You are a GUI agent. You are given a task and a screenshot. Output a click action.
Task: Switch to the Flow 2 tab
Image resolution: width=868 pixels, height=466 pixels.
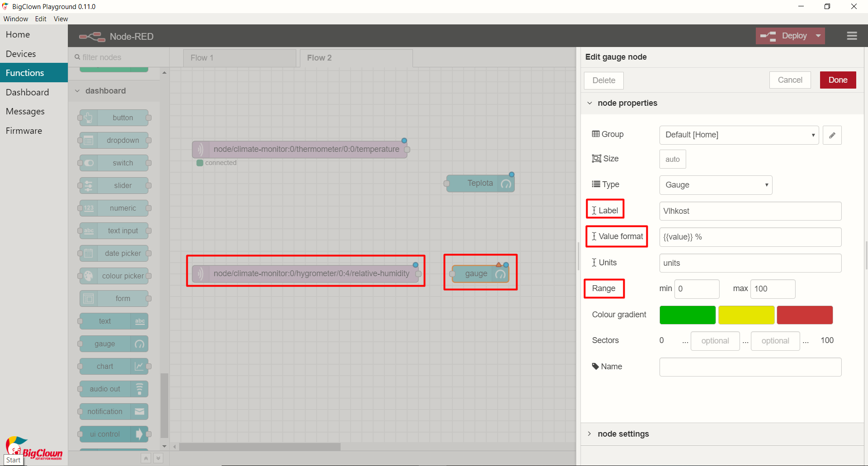coord(356,58)
